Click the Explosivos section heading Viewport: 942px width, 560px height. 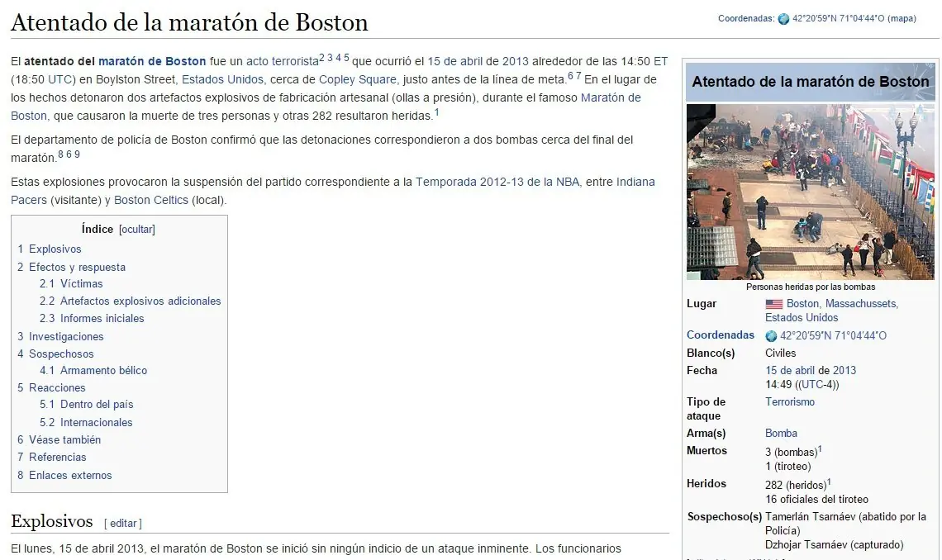[x=52, y=521]
